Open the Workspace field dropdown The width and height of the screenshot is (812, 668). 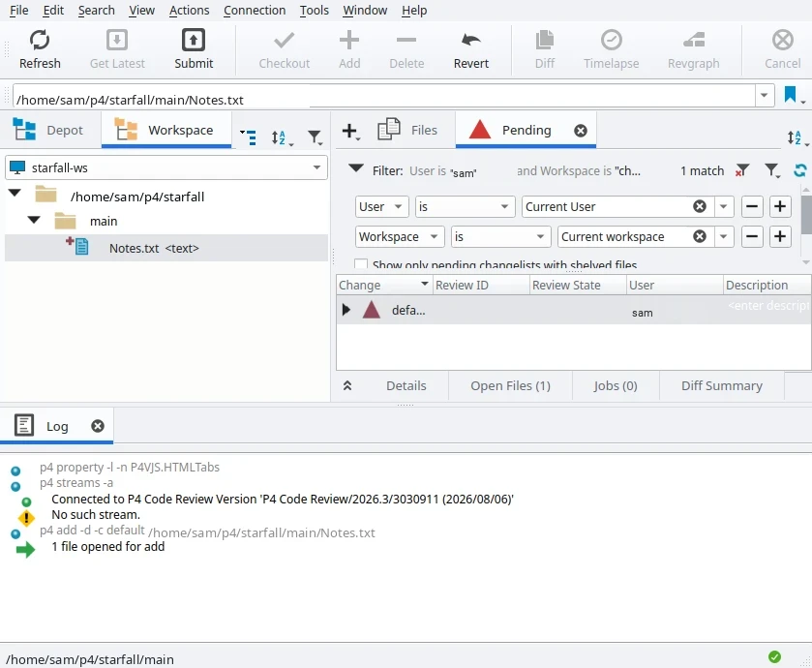tap(400, 236)
